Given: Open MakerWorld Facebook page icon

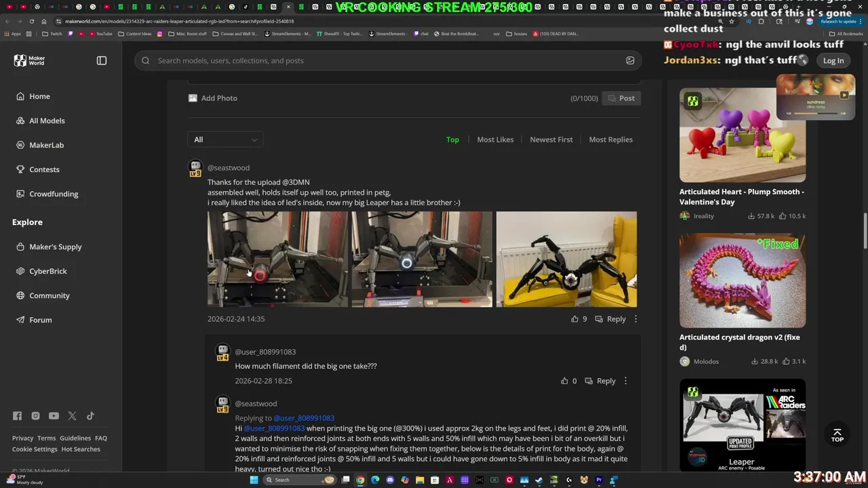Looking at the screenshot, I should 17,415.
